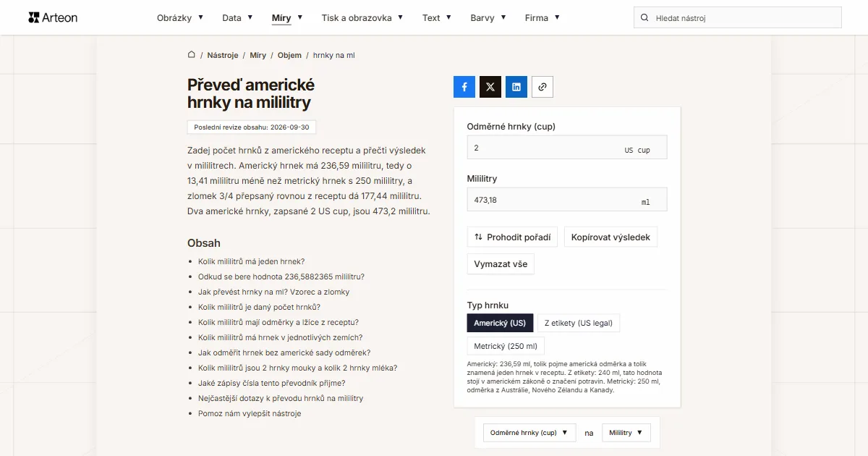The image size is (868, 456).
Task: Swap units with Prohodit pořadí
Action: [x=512, y=237]
